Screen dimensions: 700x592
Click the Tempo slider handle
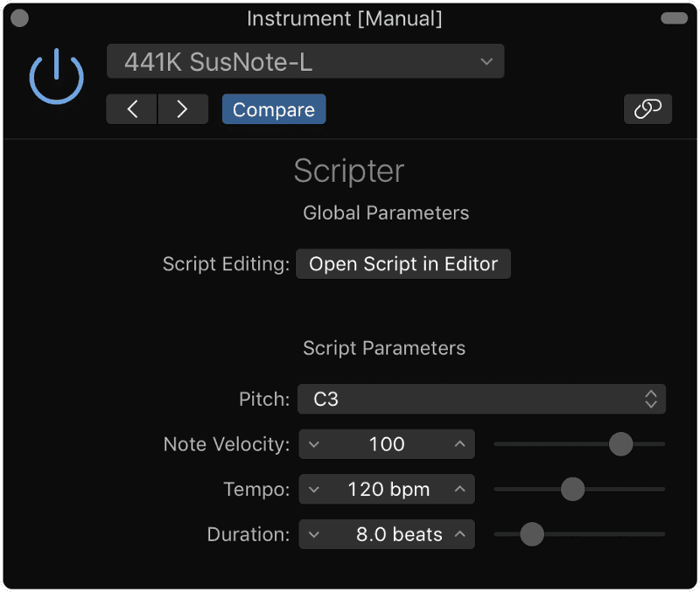(572, 489)
